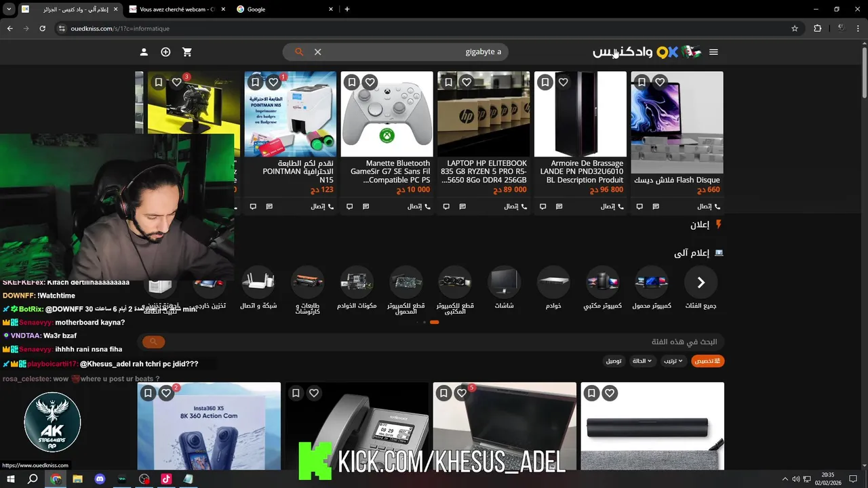The width and height of the screenshot is (868, 488).
Task: Select the قطع للكمبيوتر المحمول category
Action: [406, 291]
